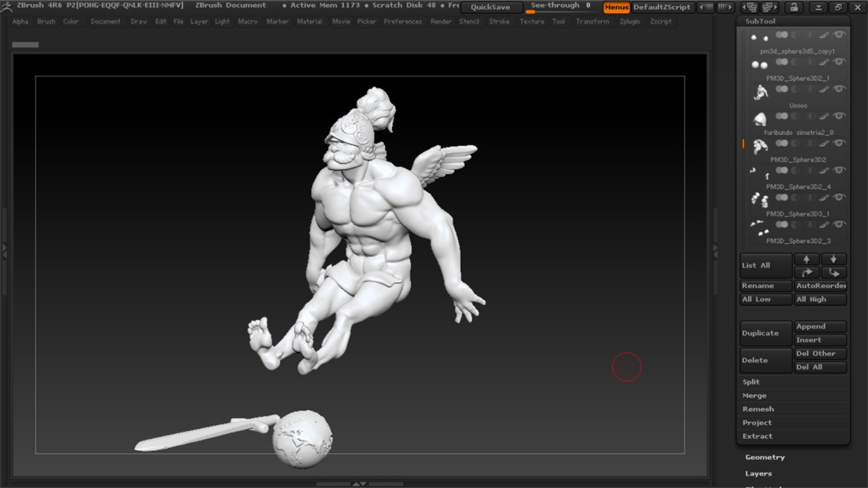Viewport: 868px width, 488px height.
Task: Select the furibundo simetria2_8 subtool thumbnail
Action: click(759, 119)
